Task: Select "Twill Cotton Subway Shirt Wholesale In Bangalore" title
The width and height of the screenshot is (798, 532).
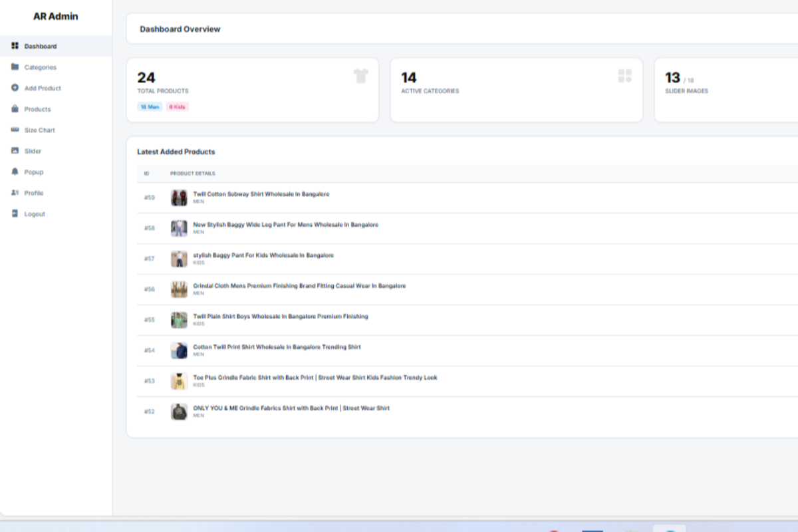Action: 261,194
